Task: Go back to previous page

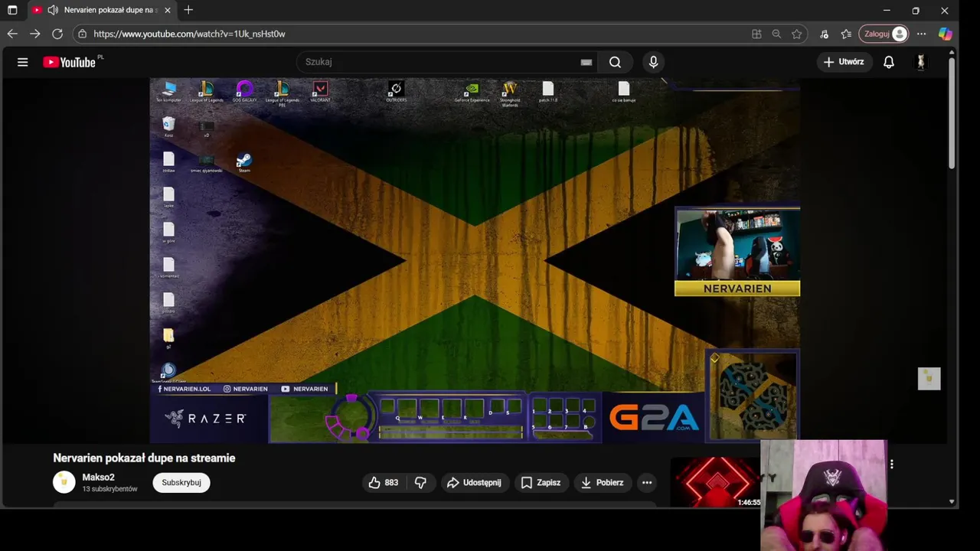Action: [12, 34]
